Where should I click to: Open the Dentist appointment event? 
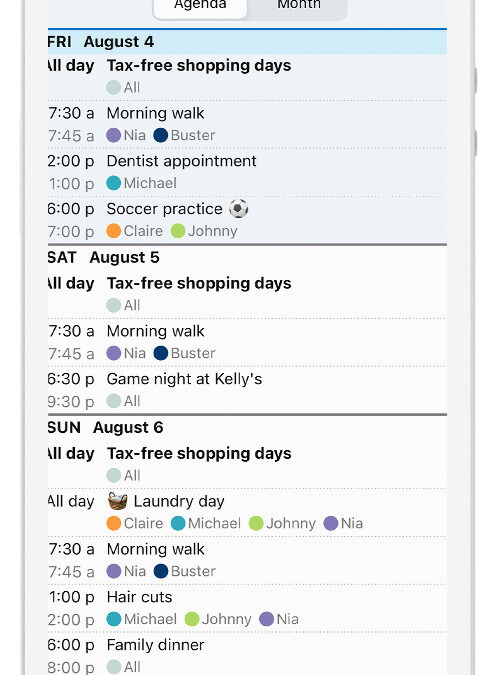[247, 172]
